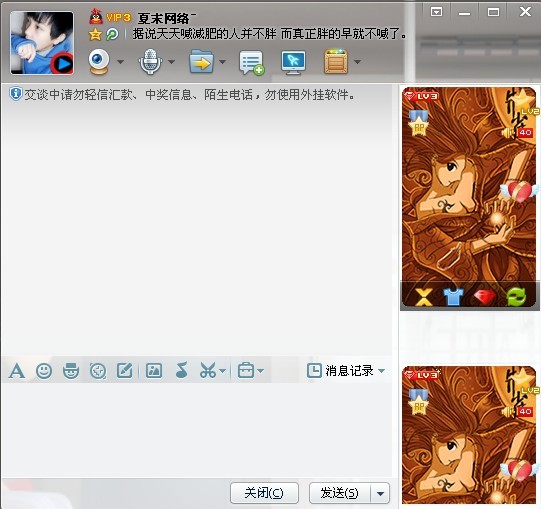Insert a picture into the message
Viewport: 541px width, 509px height.
click(x=154, y=371)
